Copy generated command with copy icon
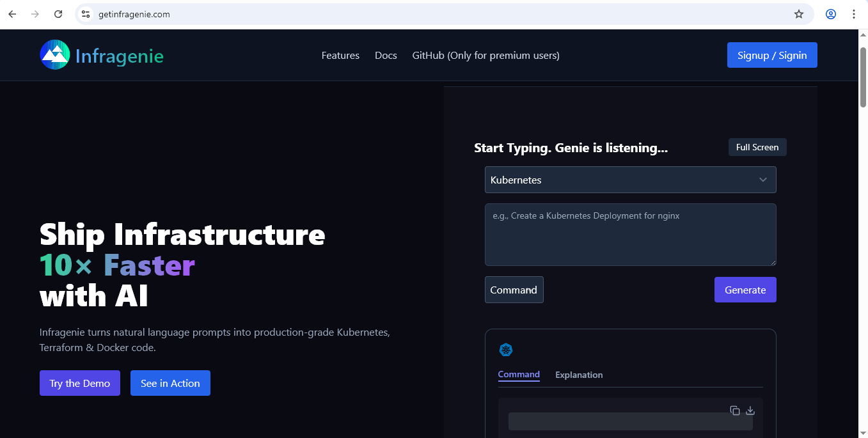 tap(735, 411)
